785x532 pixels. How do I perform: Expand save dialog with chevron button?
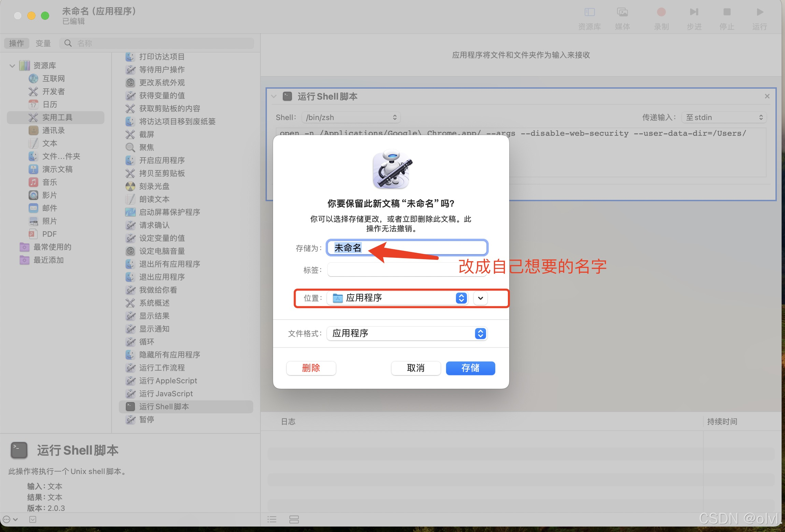(480, 298)
